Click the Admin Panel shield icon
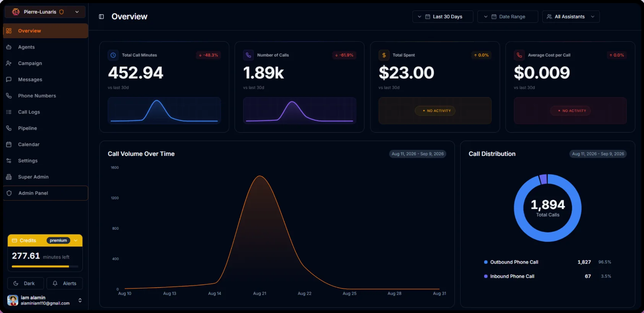Screen dimensions: 644x313 tap(9, 193)
